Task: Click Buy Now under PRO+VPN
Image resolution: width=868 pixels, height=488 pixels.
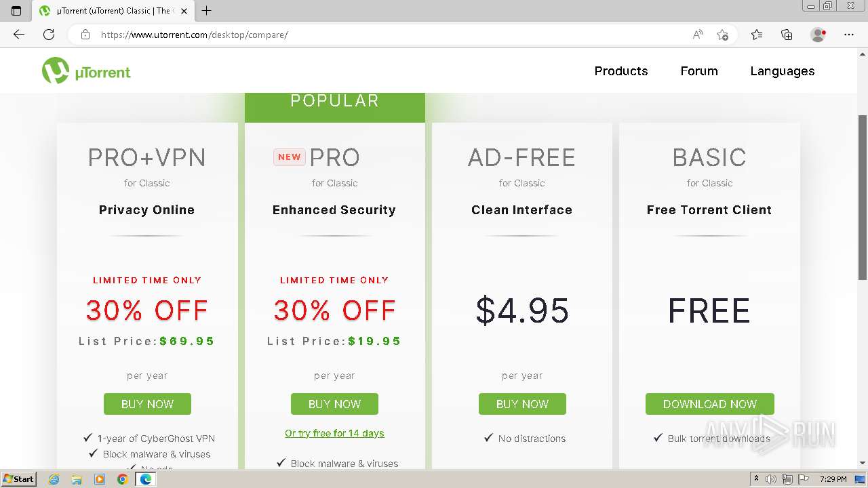Action: coord(147,404)
